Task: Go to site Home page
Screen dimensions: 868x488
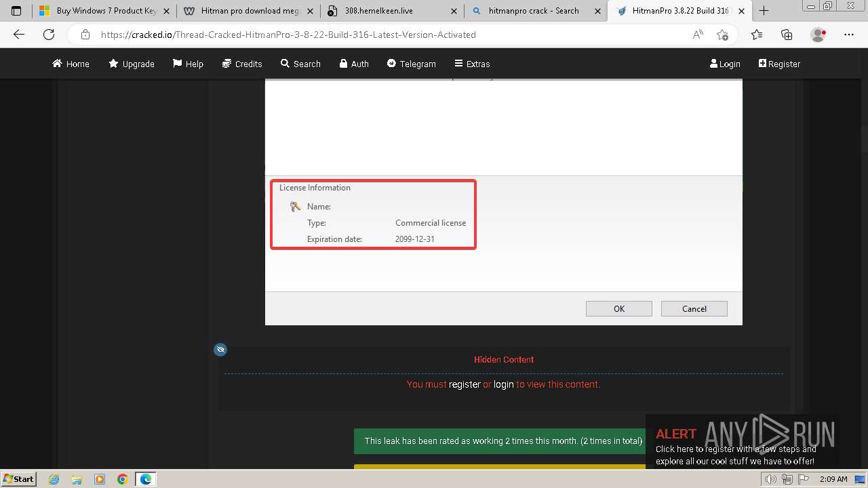Action: coord(71,64)
